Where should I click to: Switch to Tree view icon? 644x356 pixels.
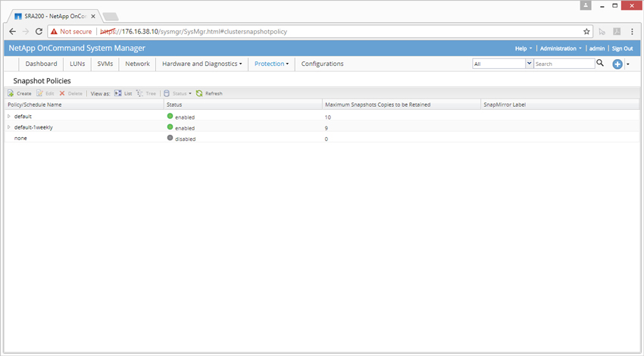[x=139, y=93]
